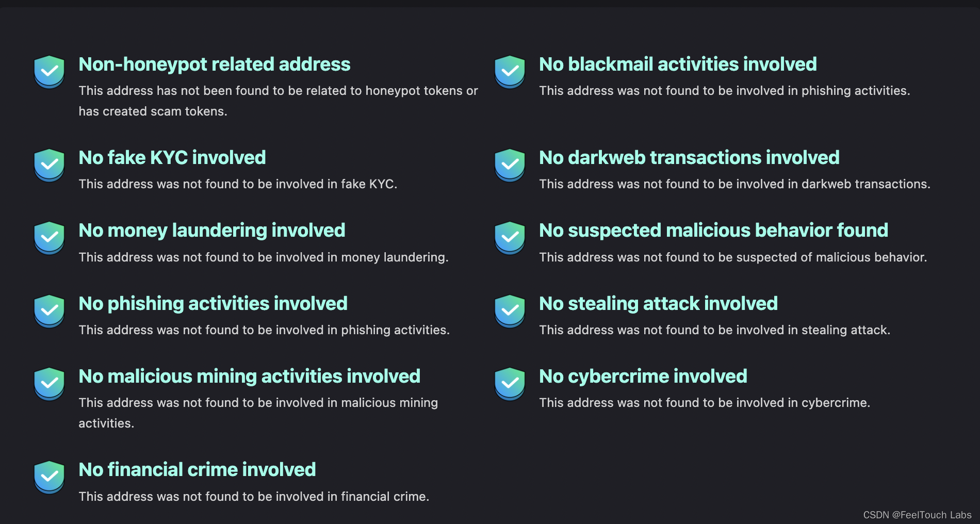
Task: Click the stealing attack shield icon
Action: pos(510,311)
